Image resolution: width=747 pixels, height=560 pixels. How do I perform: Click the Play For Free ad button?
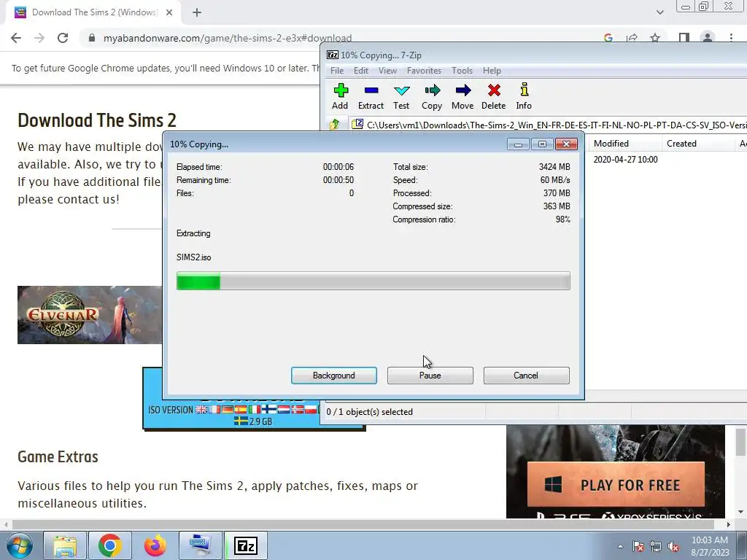tap(616, 485)
